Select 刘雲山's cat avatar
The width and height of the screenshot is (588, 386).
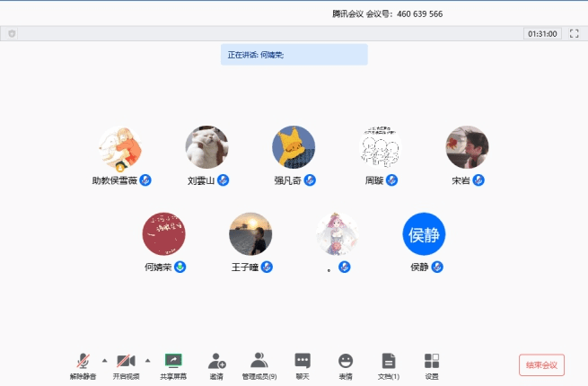(x=206, y=147)
